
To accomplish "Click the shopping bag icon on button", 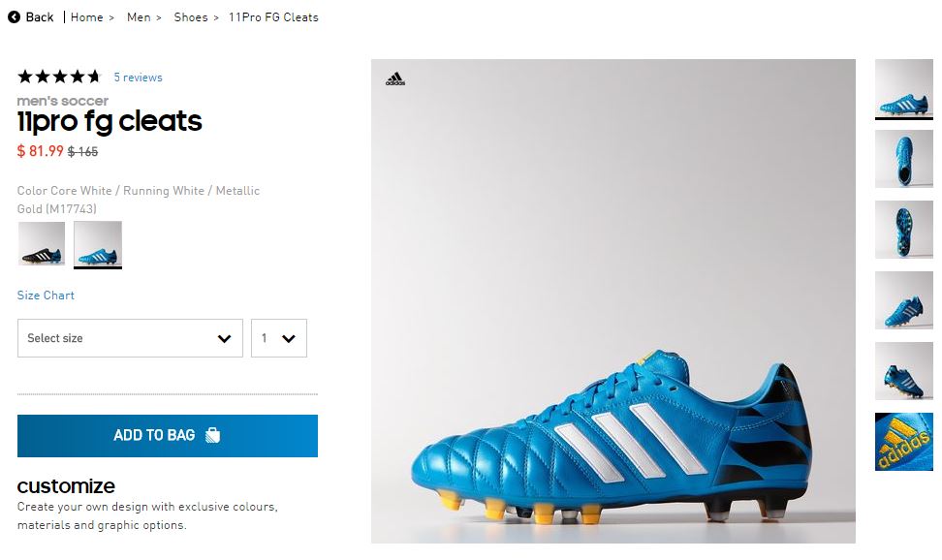I will [212, 436].
